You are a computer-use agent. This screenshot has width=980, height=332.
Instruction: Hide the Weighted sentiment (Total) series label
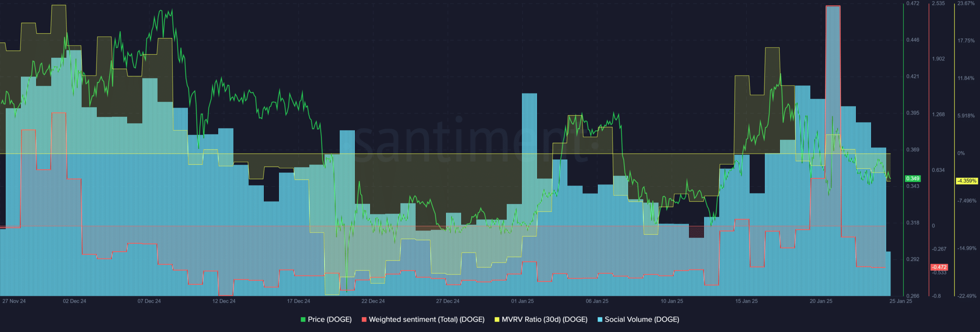tap(426, 319)
